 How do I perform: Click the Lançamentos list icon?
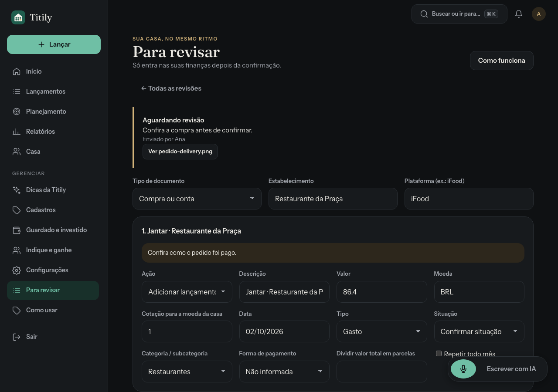pyautogui.click(x=17, y=91)
